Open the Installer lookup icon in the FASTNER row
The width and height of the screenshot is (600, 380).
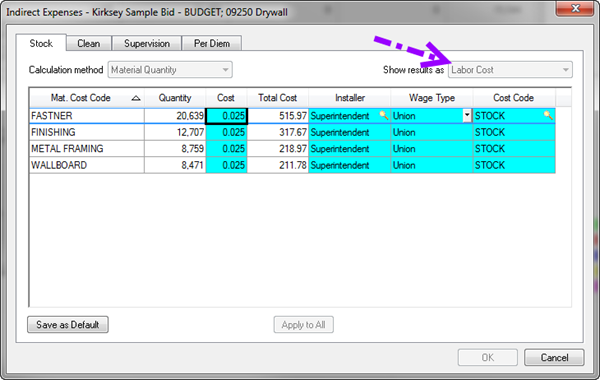384,116
